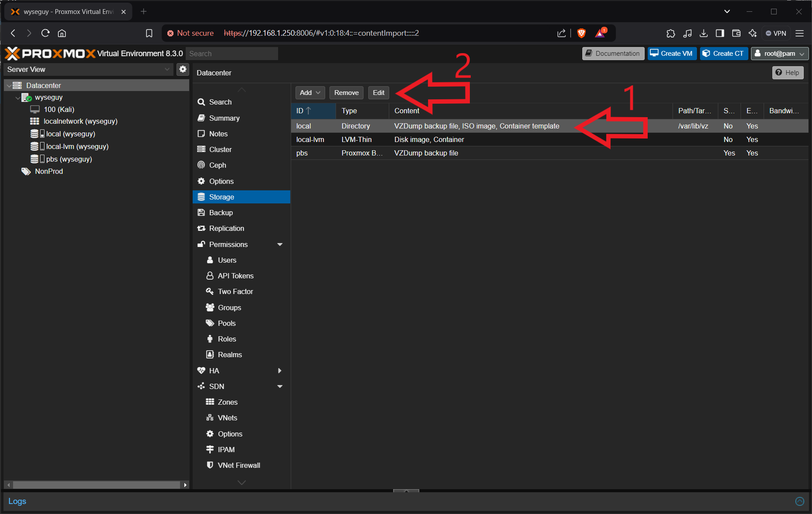Expand the Logs panel circle arrow
Image resolution: width=812 pixels, height=514 pixels.
tap(799, 501)
